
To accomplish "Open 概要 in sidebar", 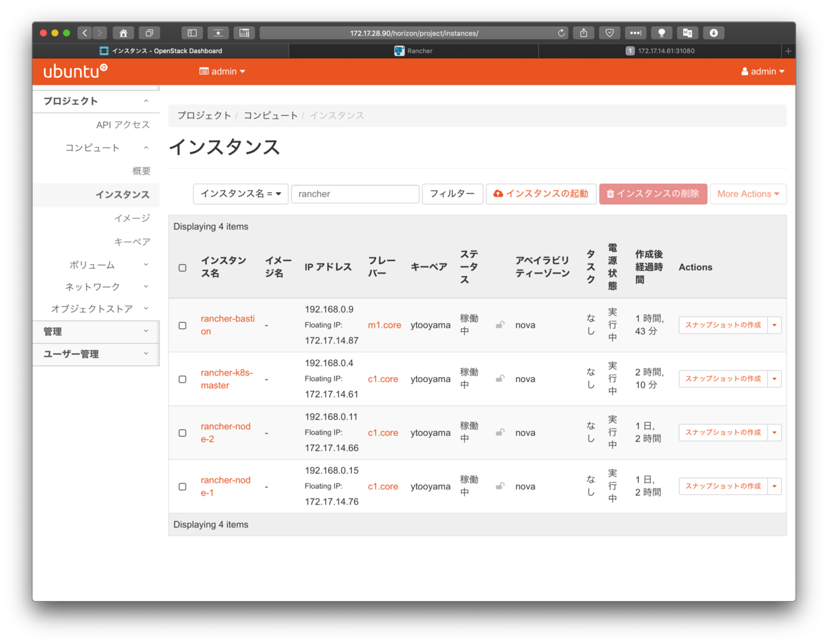I will tap(141, 171).
